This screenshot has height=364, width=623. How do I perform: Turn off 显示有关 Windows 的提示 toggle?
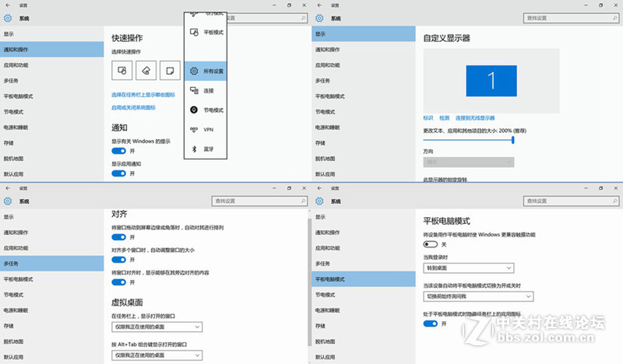tap(118, 151)
